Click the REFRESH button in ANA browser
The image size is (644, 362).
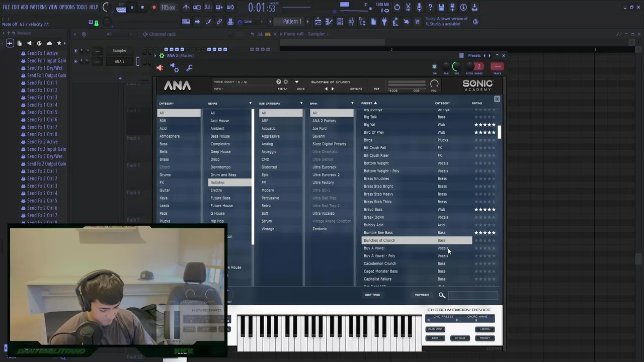pyautogui.click(x=422, y=295)
